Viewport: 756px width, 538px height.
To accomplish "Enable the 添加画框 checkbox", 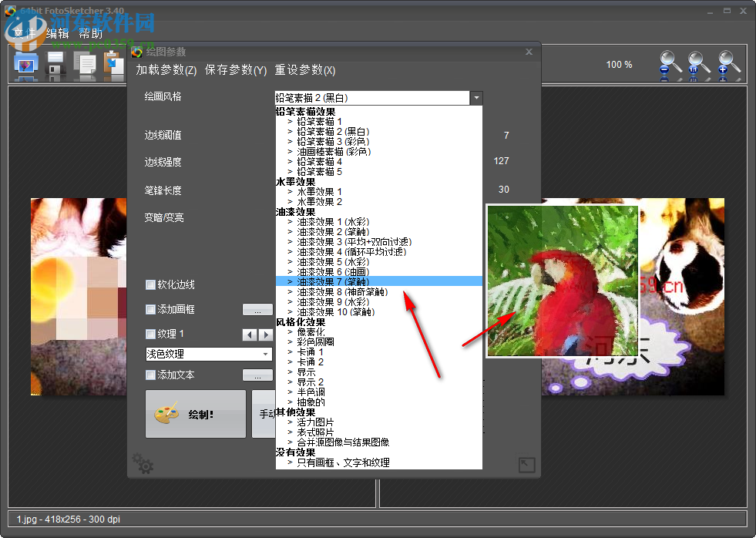I will pyautogui.click(x=150, y=308).
